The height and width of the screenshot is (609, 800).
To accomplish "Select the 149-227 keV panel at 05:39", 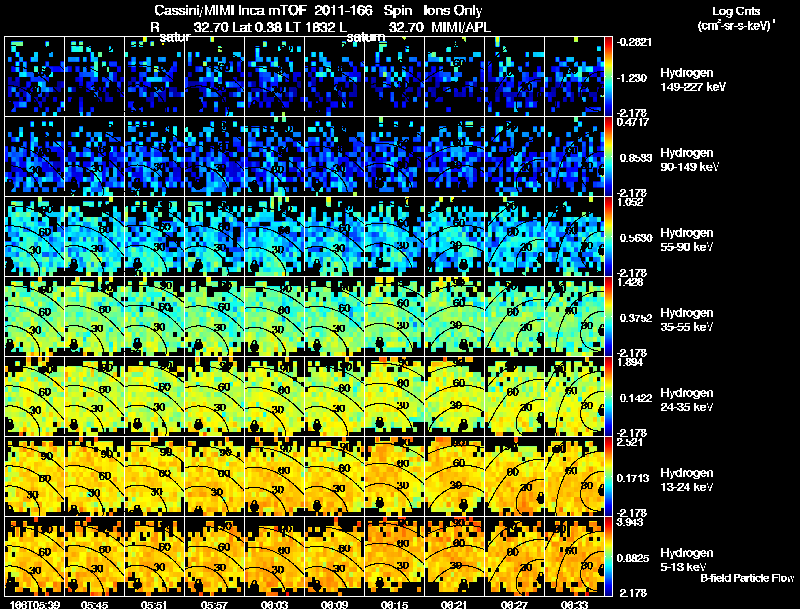I will pyautogui.click(x=35, y=76).
